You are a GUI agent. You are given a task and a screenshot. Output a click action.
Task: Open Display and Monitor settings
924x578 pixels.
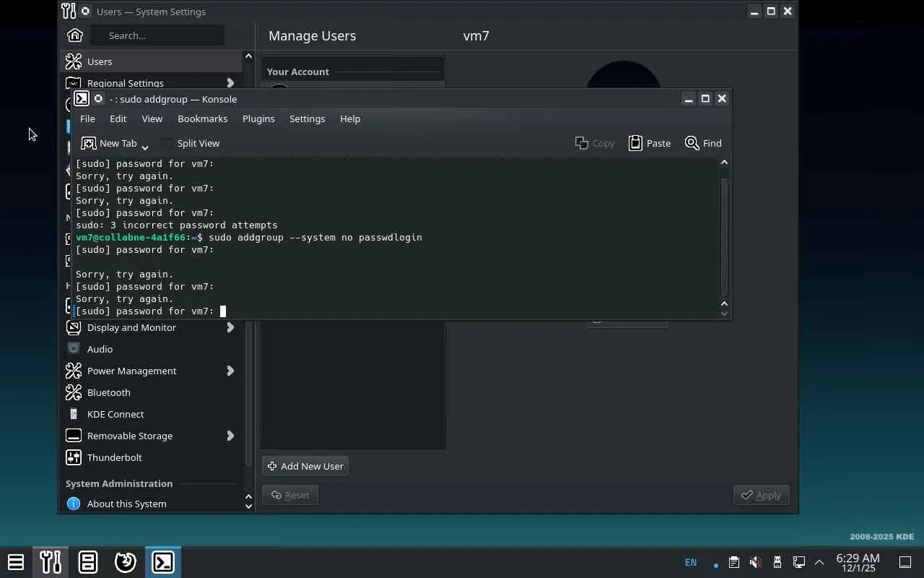click(x=152, y=327)
